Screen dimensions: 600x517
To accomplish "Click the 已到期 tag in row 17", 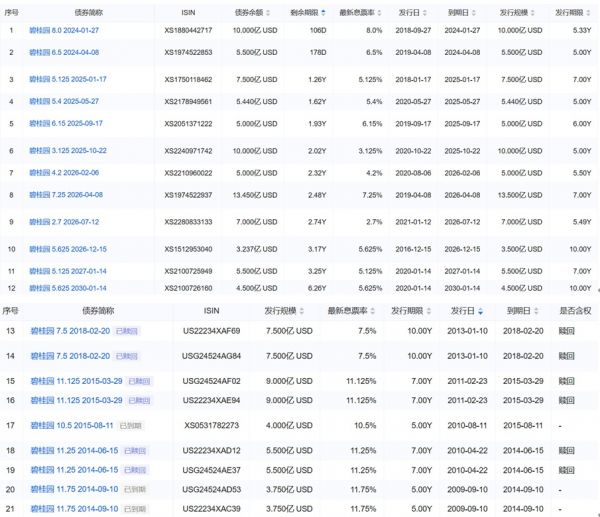I will click(130, 426).
